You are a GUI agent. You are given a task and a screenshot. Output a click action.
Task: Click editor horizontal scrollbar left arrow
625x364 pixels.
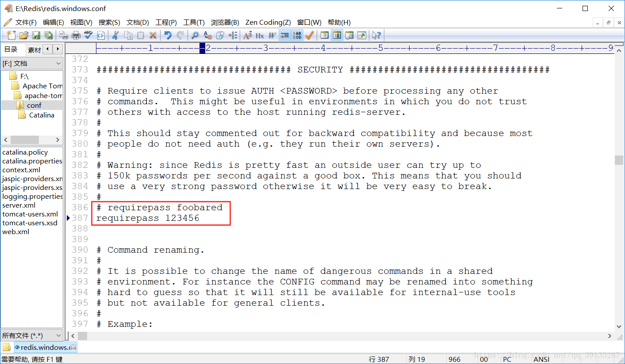click(x=73, y=336)
